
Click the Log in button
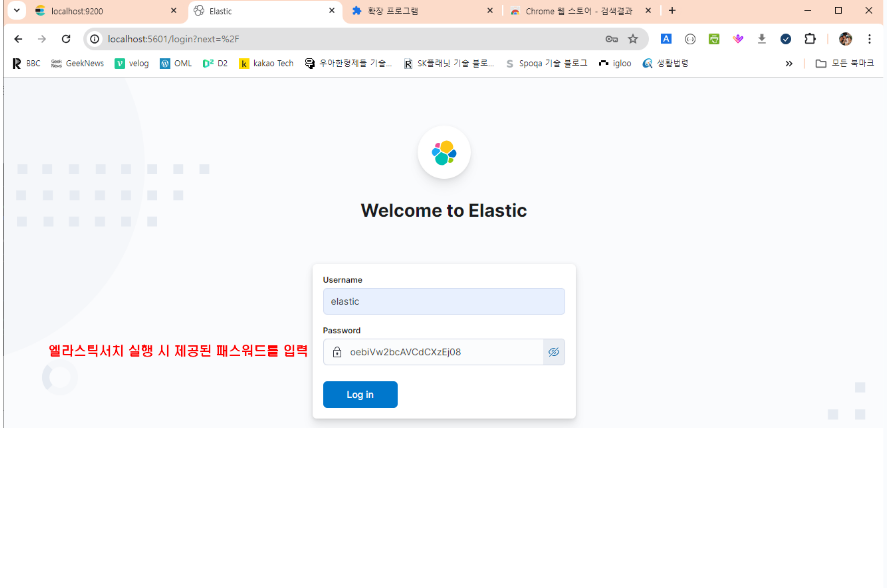tap(360, 394)
